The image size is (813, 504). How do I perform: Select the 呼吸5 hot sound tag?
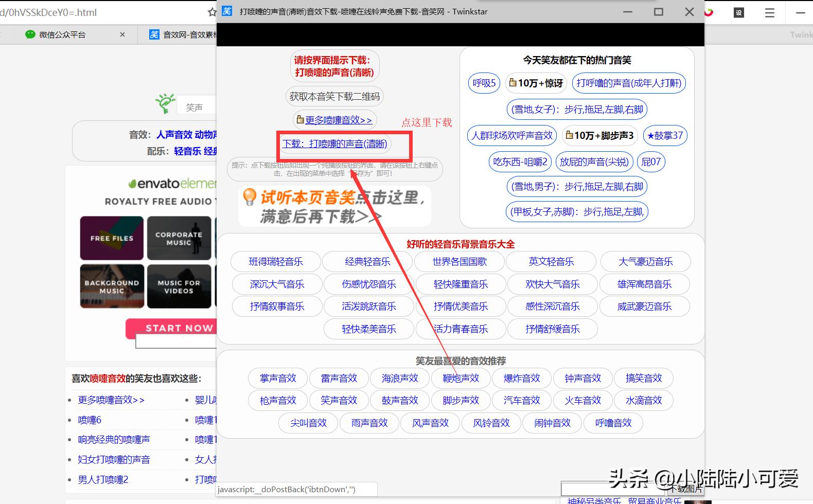click(484, 83)
